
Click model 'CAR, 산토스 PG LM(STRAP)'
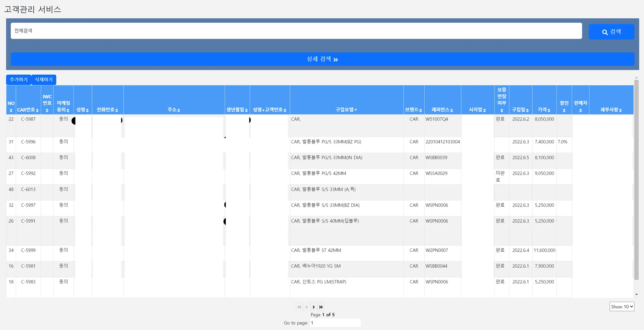[x=319, y=282]
